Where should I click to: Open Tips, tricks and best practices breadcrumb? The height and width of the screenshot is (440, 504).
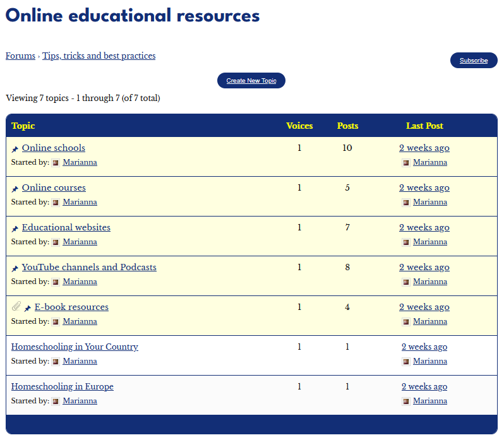pos(99,56)
